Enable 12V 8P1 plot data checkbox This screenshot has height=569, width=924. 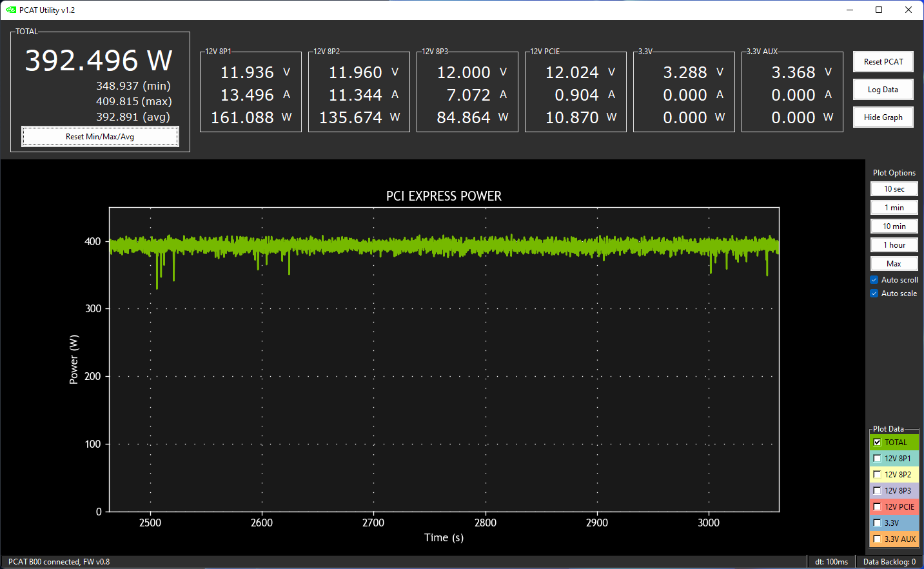click(x=877, y=459)
